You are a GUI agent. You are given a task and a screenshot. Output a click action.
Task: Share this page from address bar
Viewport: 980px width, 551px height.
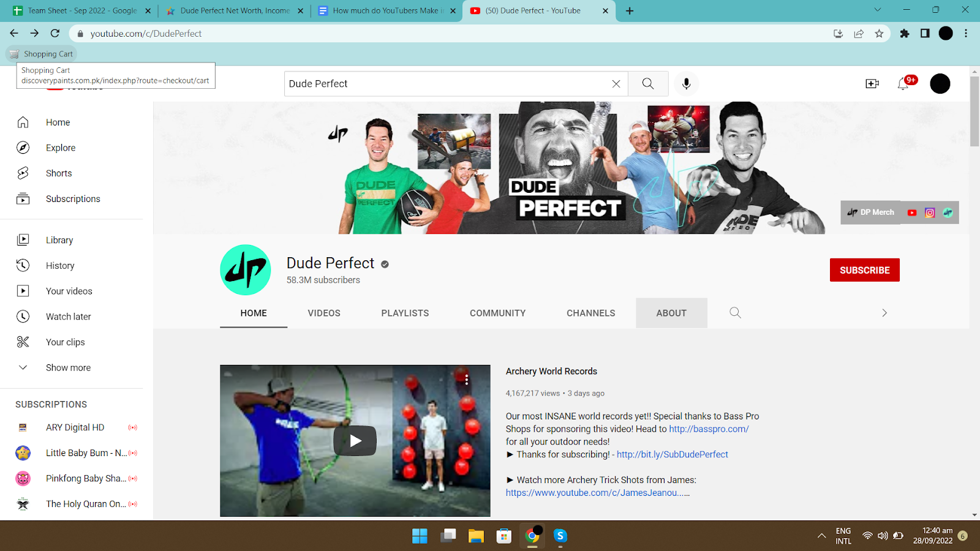[x=859, y=34]
